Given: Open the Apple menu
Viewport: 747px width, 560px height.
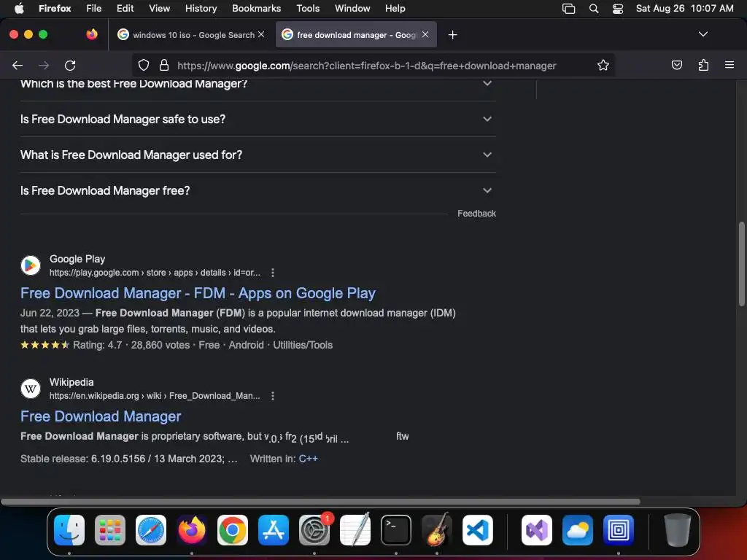Looking at the screenshot, I should point(19,9).
